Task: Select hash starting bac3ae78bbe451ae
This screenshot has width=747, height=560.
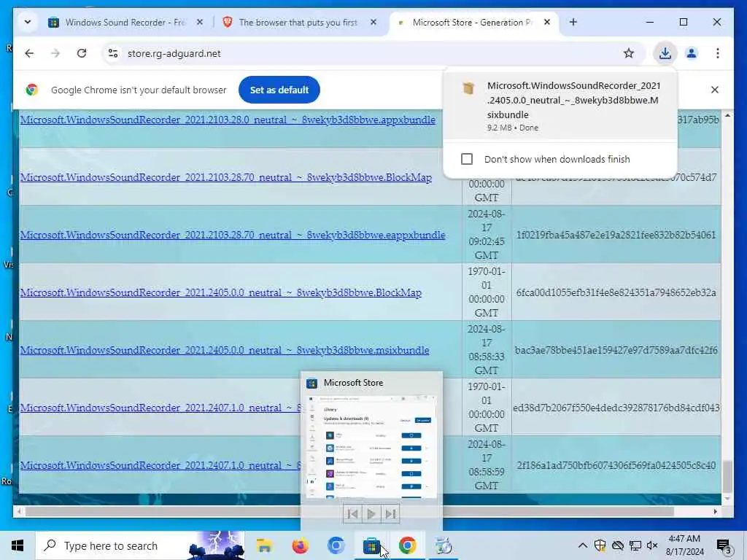Action: tap(616, 350)
